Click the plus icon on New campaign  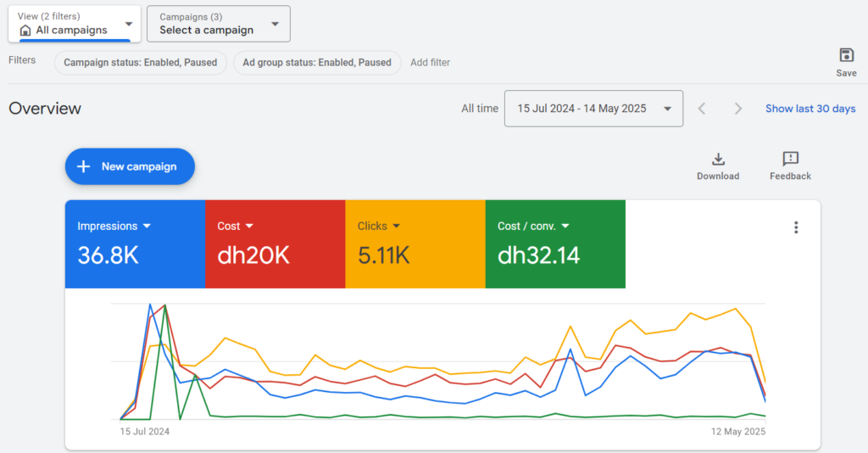83,166
